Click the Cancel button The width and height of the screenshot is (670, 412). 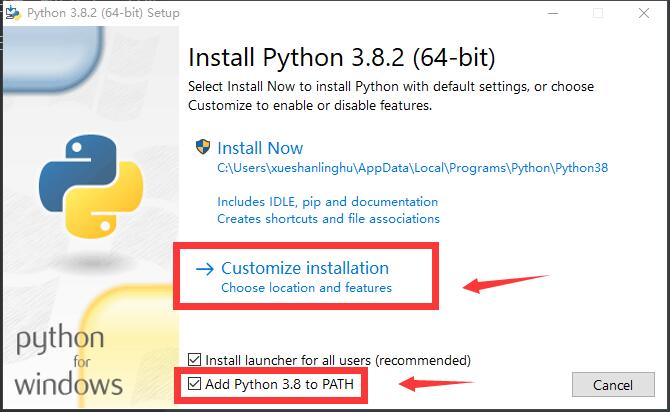(x=613, y=385)
